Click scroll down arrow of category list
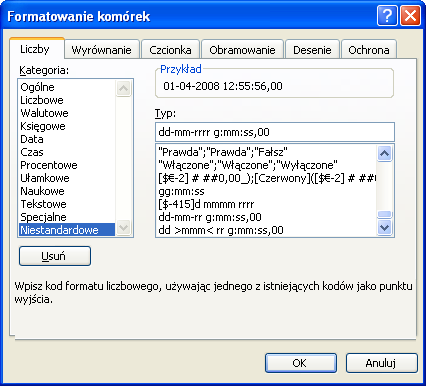This screenshot has width=426, height=386. click(124, 228)
